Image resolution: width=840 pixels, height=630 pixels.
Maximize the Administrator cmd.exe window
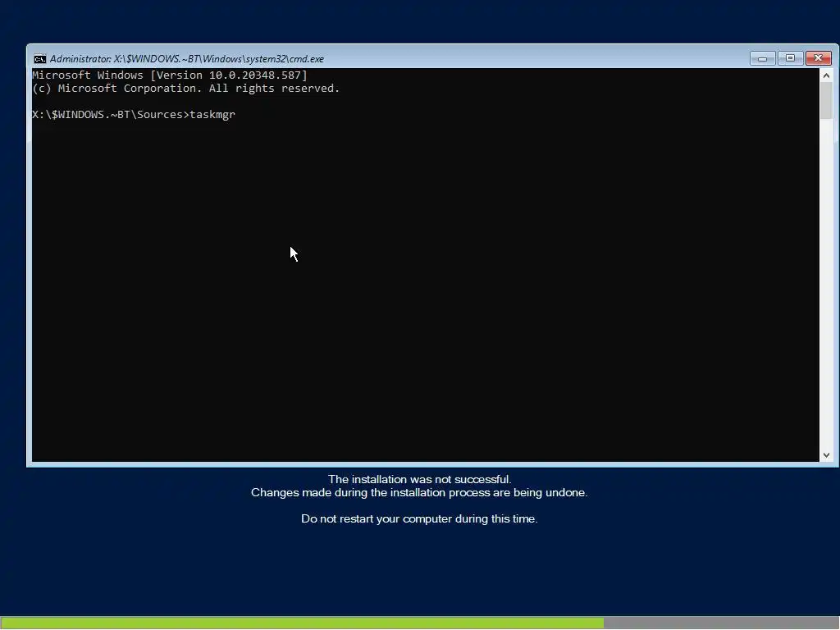click(790, 58)
